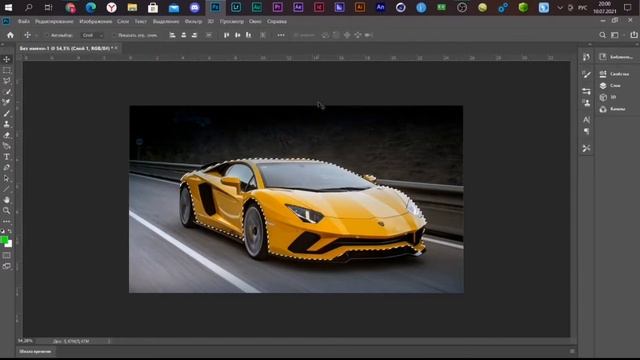This screenshot has height=360, width=640.
Task: Select the Path Selection arrow tool
Action: click(x=7, y=178)
